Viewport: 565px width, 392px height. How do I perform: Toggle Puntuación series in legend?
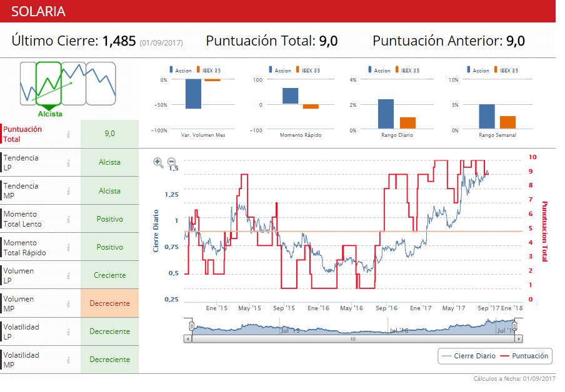coord(524,356)
